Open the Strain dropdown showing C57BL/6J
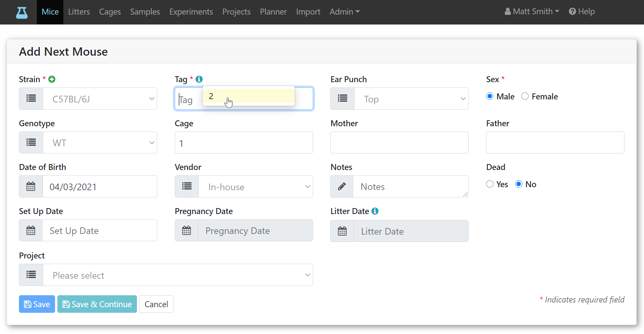The height and width of the screenshot is (334, 644). (100, 98)
